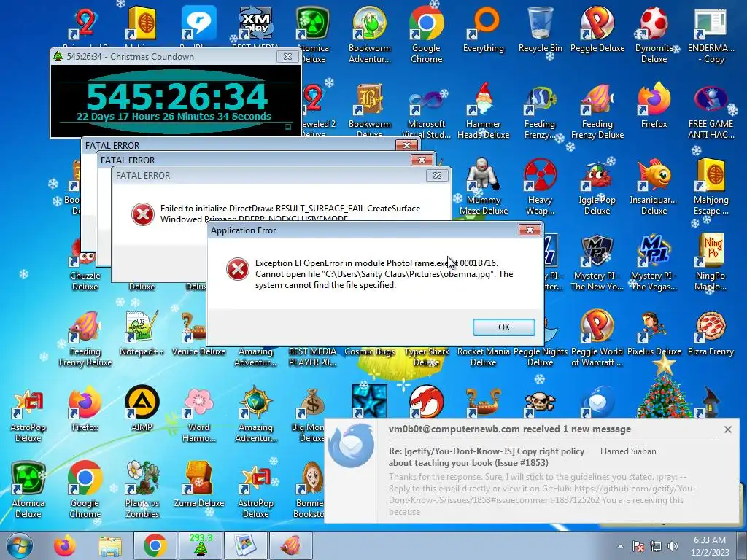The height and width of the screenshot is (560, 747).
Task: Select the Heavy Weap... shortcut
Action: coord(540,187)
